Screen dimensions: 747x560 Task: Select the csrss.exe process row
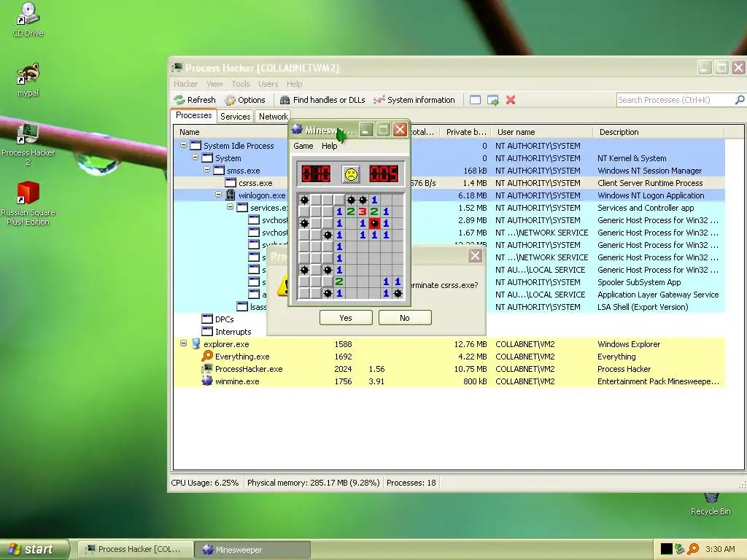[x=449, y=183]
